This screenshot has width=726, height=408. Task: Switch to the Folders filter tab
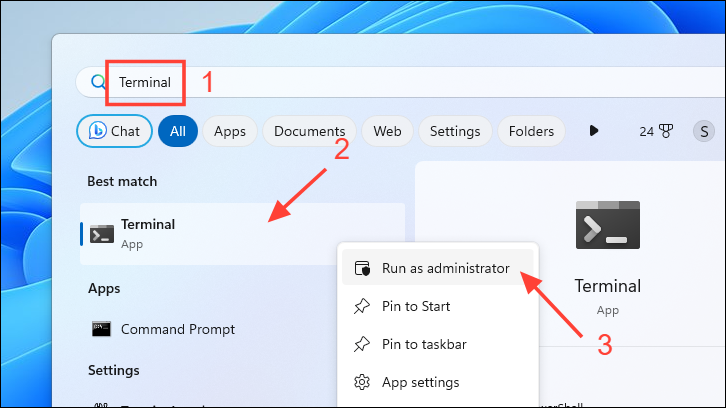click(531, 131)
